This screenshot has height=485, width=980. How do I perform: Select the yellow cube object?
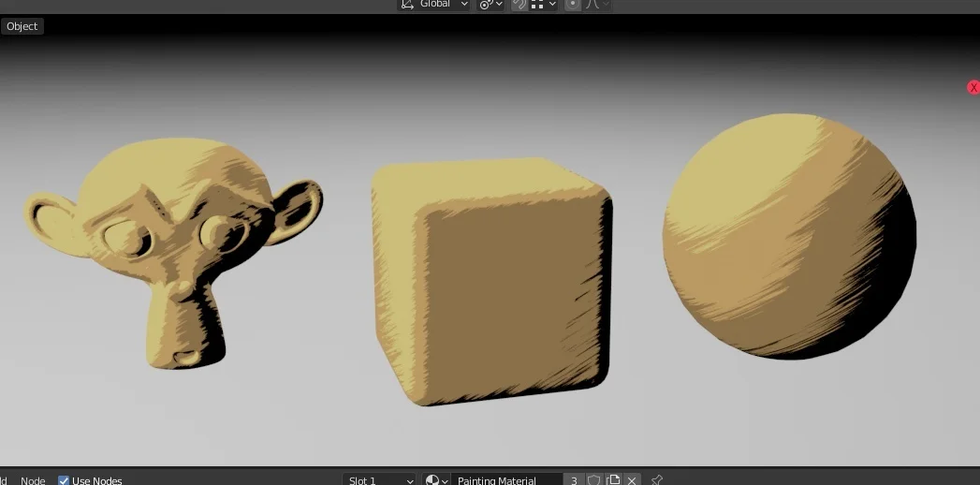coord(491,281)
